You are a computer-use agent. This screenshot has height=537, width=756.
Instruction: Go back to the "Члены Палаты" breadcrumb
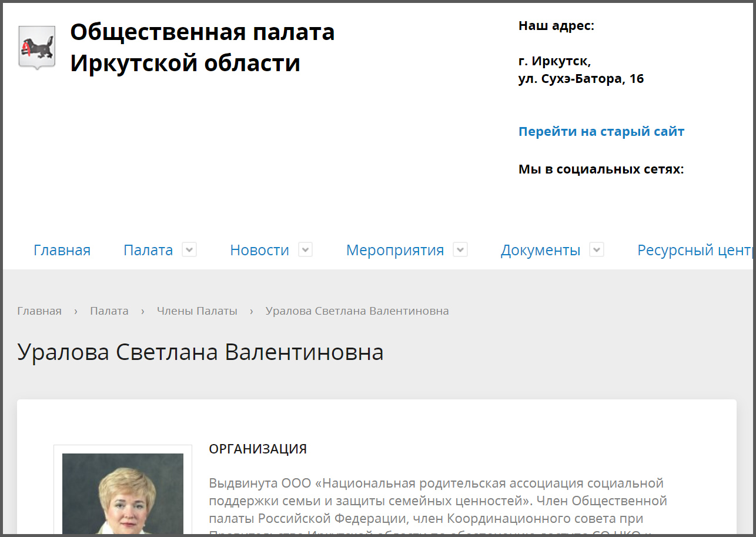tap(197, 311)
